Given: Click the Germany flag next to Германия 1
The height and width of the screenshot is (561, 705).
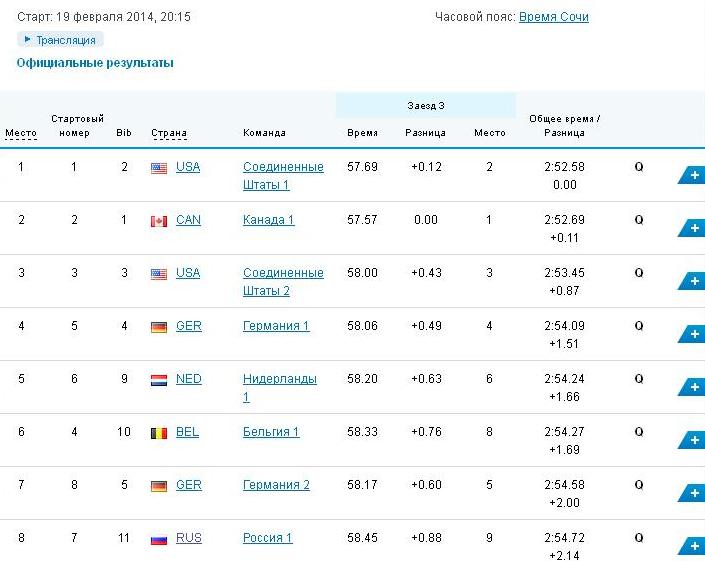Looking at the screenshot, I should (159, 327).
